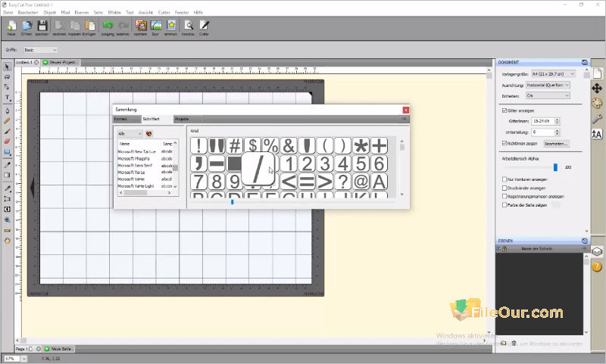Undo with the green arrow icon
606x364 pixels.
click(108, 26)
